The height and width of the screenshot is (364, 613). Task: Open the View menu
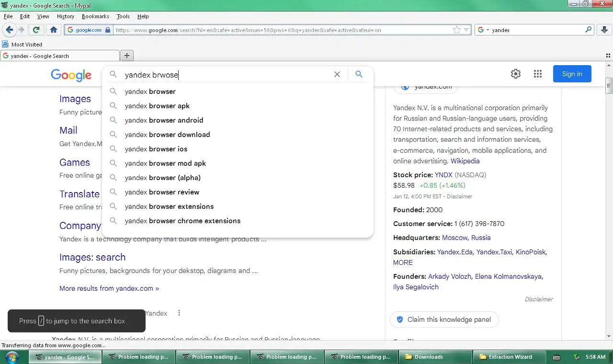43,16
